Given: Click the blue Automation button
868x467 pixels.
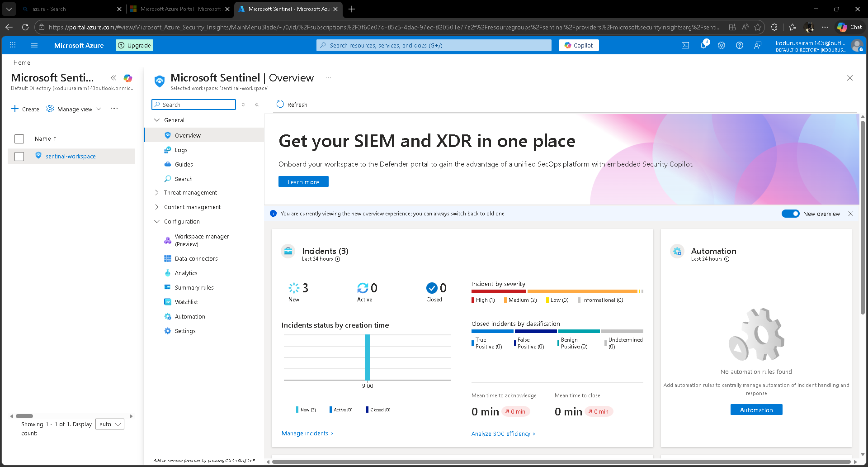Looking at the screenshot, I should [x=756, y=410].
